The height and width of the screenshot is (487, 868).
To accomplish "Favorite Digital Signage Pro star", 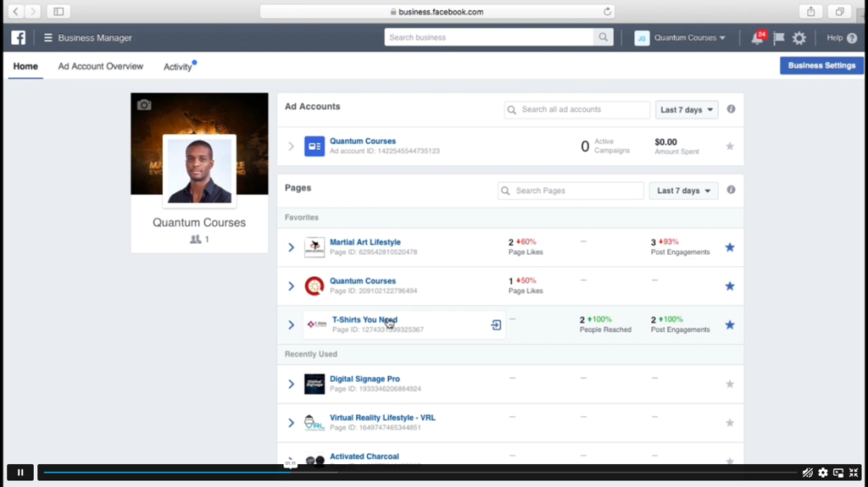I will pyautogui.click(x=730, y=384).
